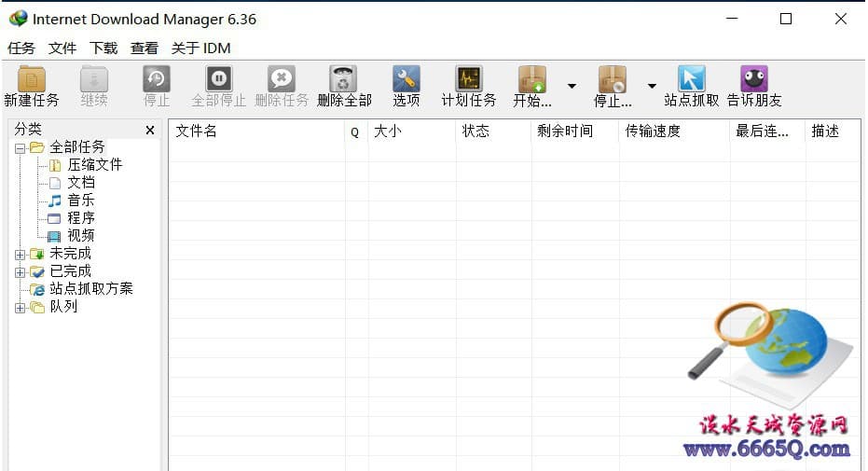
Task: Maximize the Internet Download Manager window
Action: pyautogui.click(x=786, y=19)
